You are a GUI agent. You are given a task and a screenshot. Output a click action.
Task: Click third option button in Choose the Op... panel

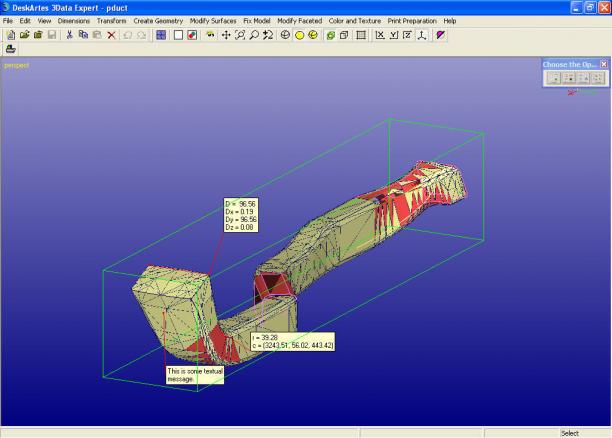[584, 78]
